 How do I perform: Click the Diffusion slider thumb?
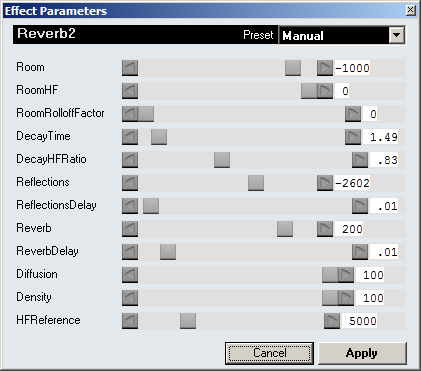pos(330,275)
